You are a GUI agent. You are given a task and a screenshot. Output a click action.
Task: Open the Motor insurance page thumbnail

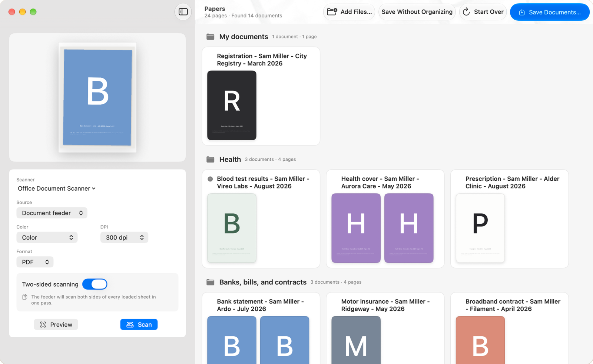point(356,340)
